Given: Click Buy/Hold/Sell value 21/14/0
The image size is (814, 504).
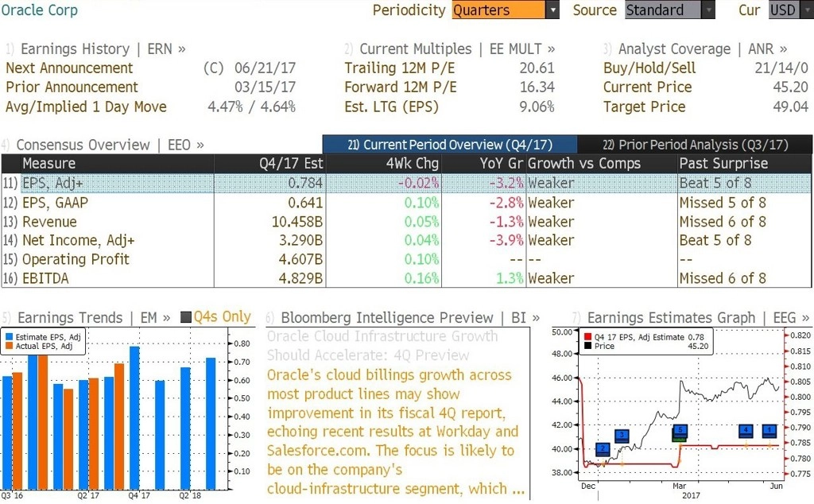Looking at the screenshot, I should pos(781,68).
